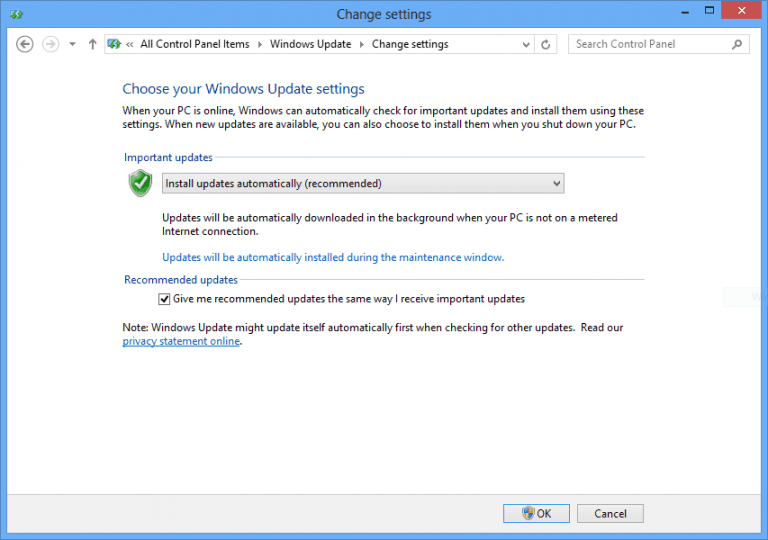Open the recent locations dropdown arrow
This screenshot has height=540, width=768.
click(x=72, y=44)
